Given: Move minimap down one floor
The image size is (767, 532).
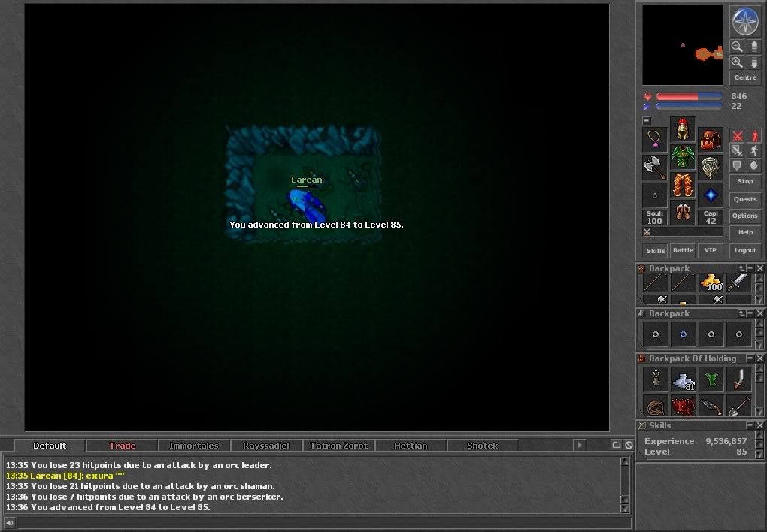Looking at the screenshot, I should 753,62.
